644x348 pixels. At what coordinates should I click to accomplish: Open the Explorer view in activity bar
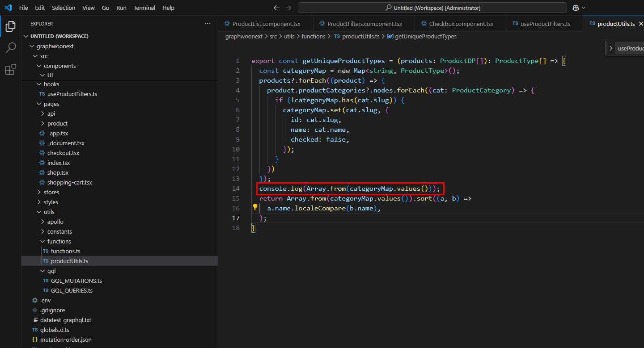click(x=11, y=26)
